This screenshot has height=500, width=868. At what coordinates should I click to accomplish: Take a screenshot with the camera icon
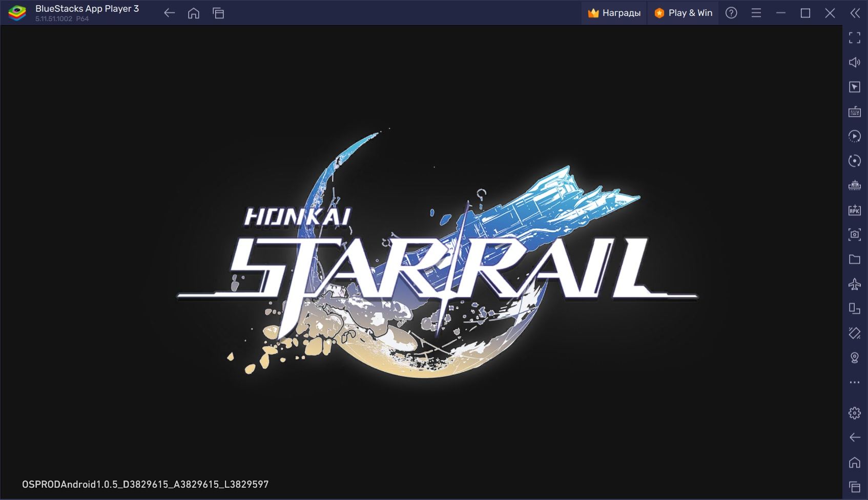point(855,234)
